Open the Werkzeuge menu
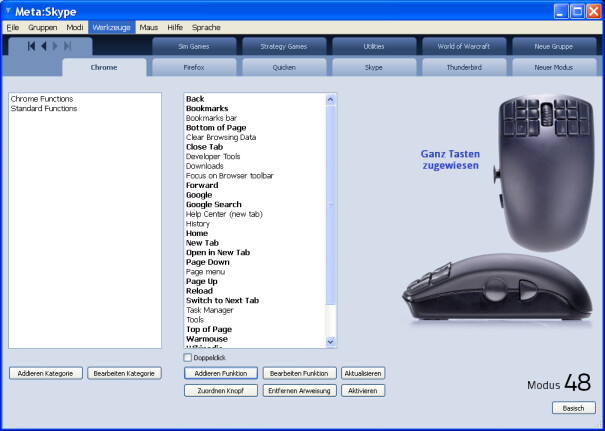This screenshot has width=605, height=431. 112,27
